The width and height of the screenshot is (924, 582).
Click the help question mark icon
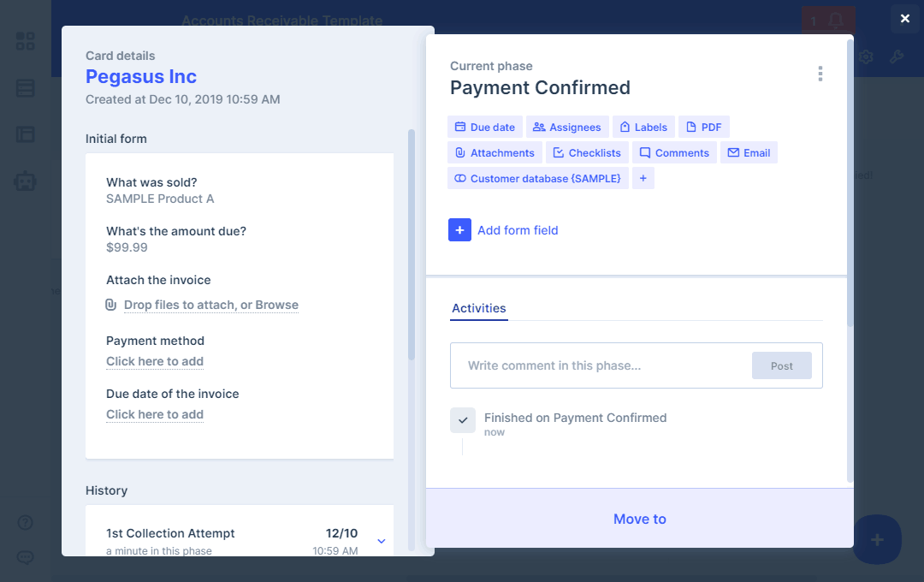click(26, 523)
